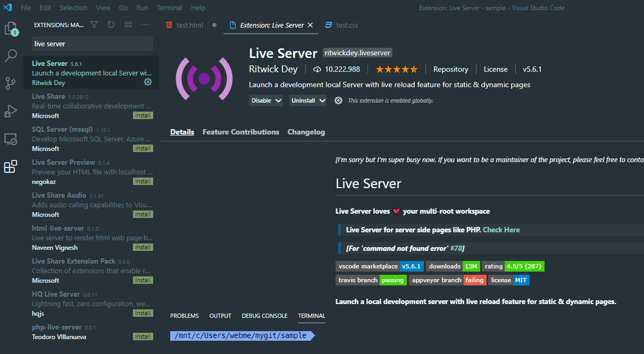The image size is (644, 354).
Task: Open the Run menu
Action: point(142,7)
